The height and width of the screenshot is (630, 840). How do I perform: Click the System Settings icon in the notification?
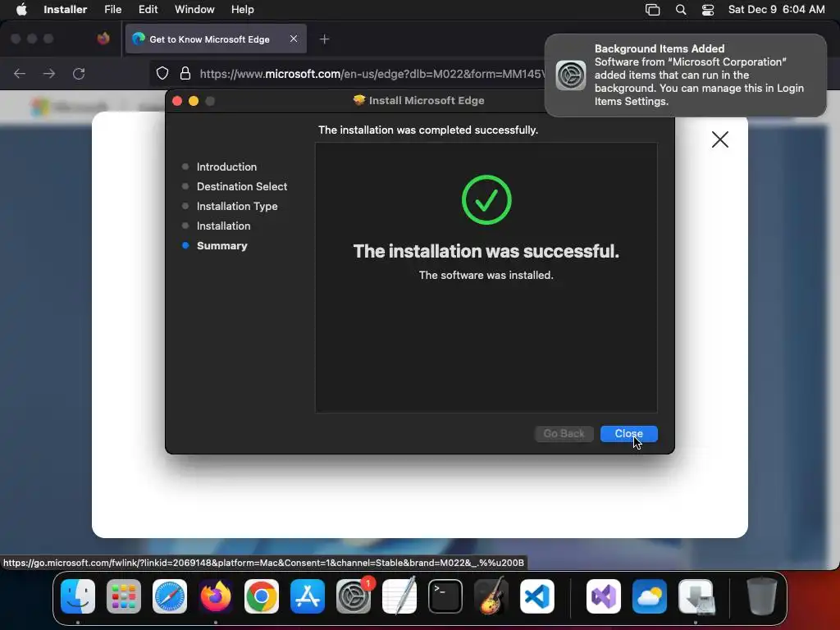click(571, 75)
